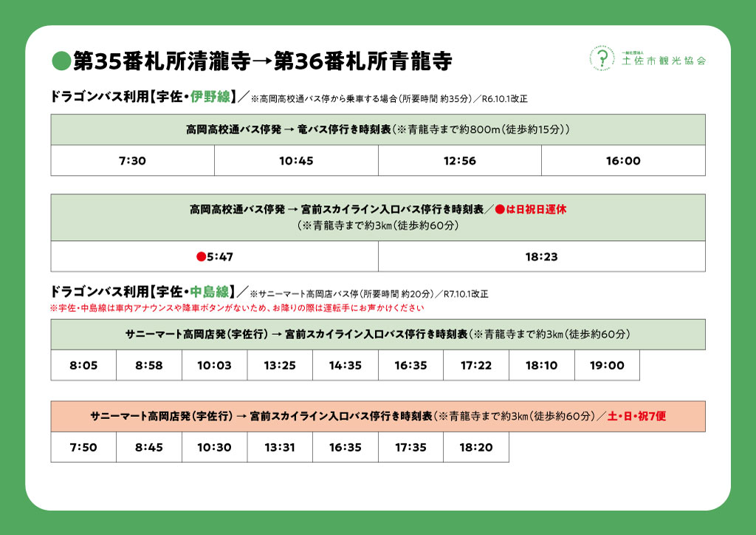Click the green 中島線 route label
Screen dimensions: 756x535
[210, 291]
